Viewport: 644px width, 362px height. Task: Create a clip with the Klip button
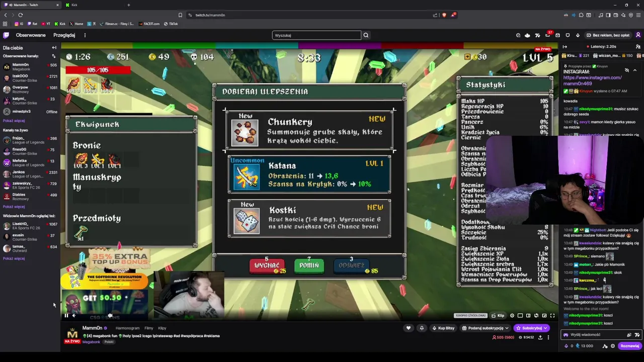(x=498, y=316)
